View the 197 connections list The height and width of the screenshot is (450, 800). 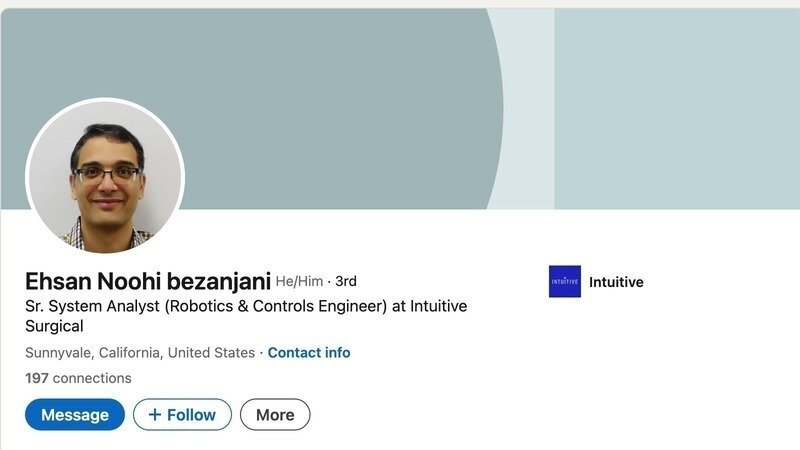pos(78,378)
